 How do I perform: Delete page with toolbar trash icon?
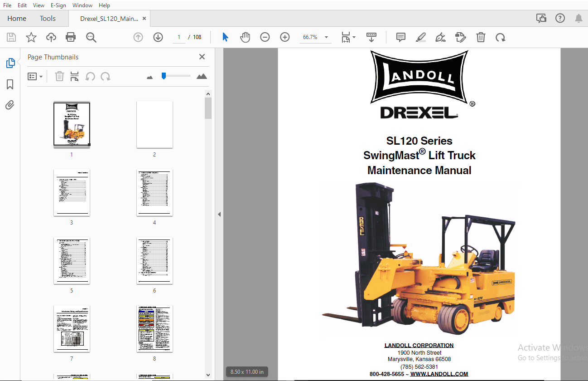pyautogui.click(x=481, y=37)
